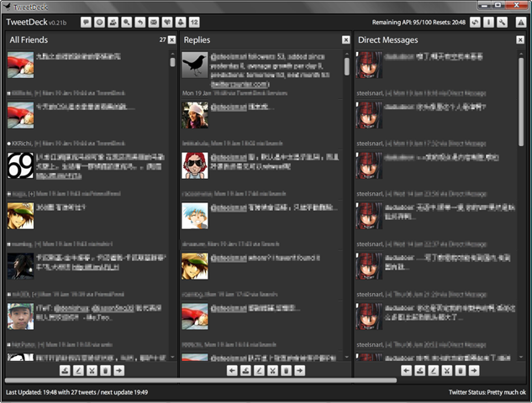Click the pencil icon under Replies column

coord(259,370)
